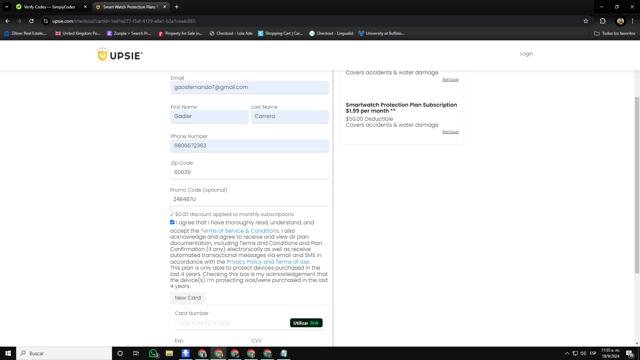Open the Privacy Policy and Terms of Use link
640x360 pixels.
tap(268, 262)
